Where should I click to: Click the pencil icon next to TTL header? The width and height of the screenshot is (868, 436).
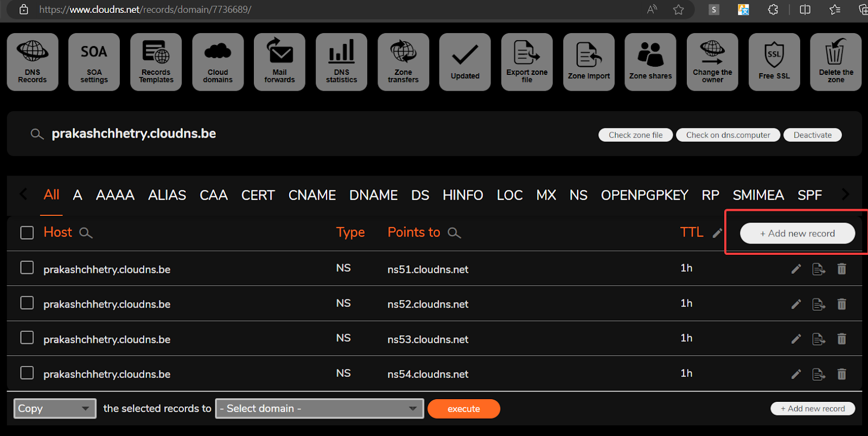pyautogui.click(x=717, y=233)
